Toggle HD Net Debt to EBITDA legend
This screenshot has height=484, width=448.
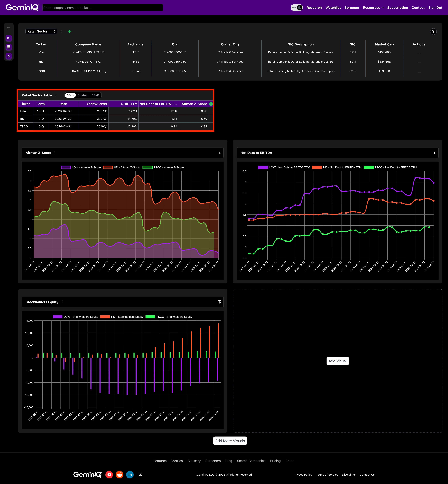337,168
